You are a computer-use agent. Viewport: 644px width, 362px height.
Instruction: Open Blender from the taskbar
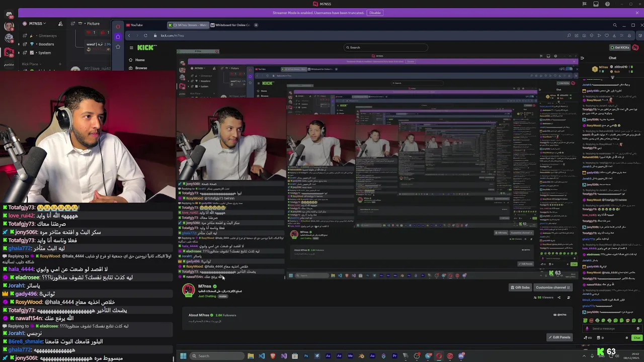click(x=361, y=356)
